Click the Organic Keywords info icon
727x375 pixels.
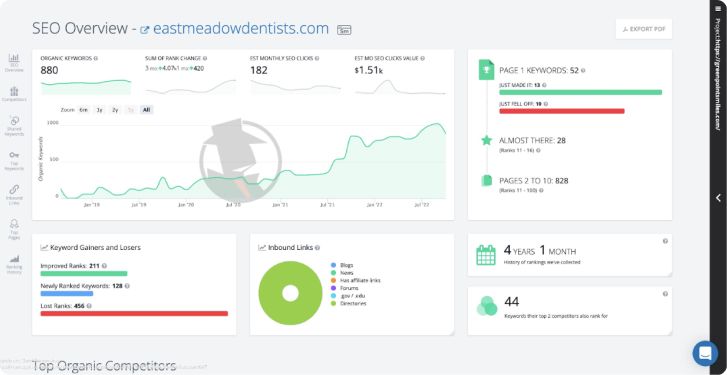point(96,59)
